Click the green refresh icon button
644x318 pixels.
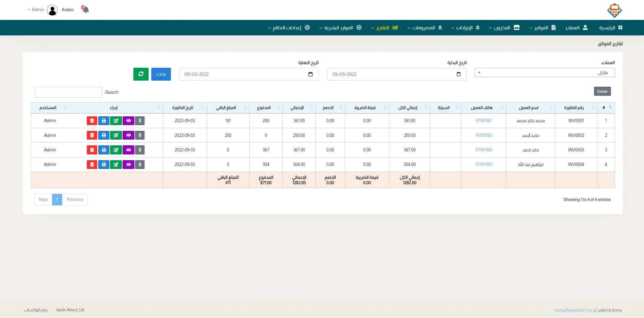pos(141,74)
